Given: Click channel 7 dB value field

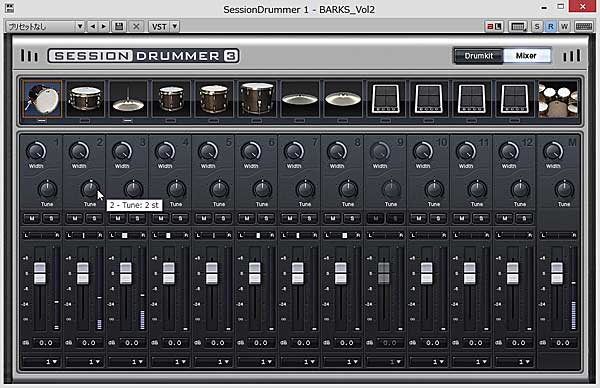Looking at the screenshot, I should coord(304,343).
